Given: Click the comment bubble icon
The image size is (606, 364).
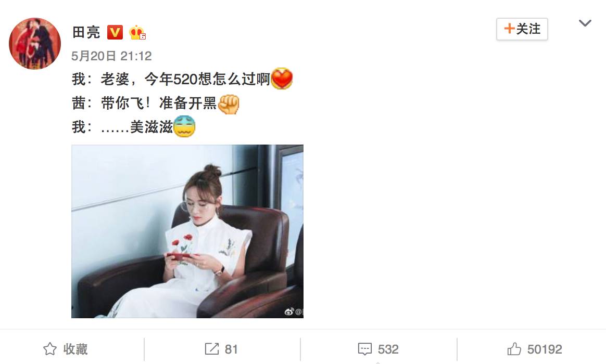Looking at the screenshot, I should [365, 349].
